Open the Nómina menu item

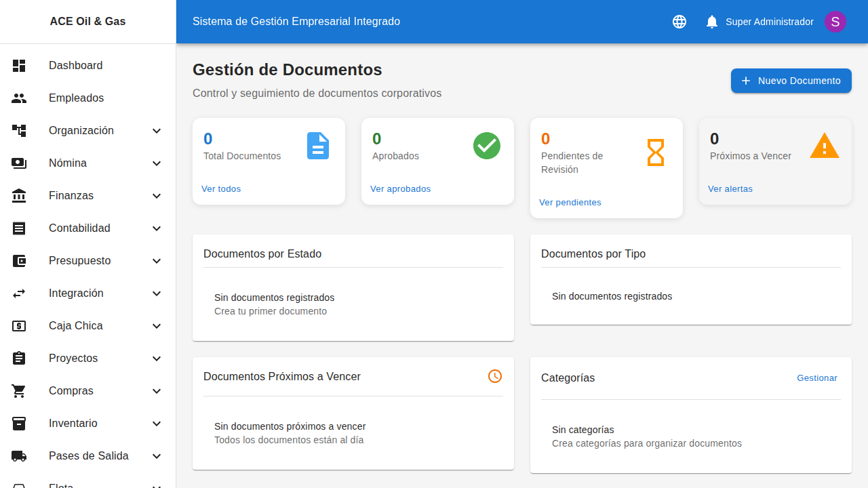pos(68,163)
